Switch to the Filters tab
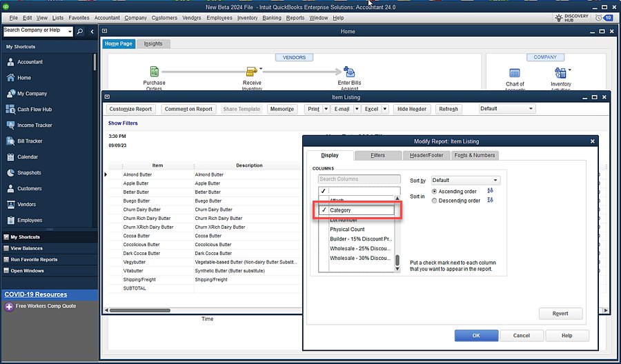Viewport: 621px width, 364px height. pyautogui.click(x=377, y=155)
